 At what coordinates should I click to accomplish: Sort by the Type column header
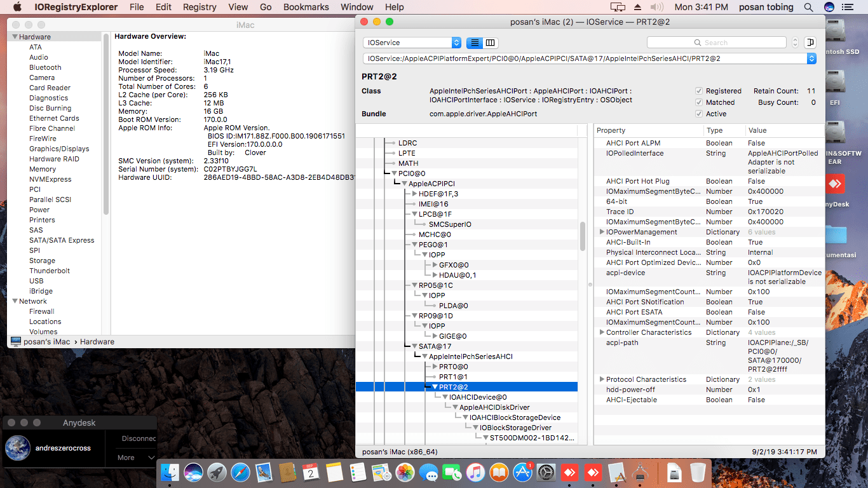pos(724,130)
